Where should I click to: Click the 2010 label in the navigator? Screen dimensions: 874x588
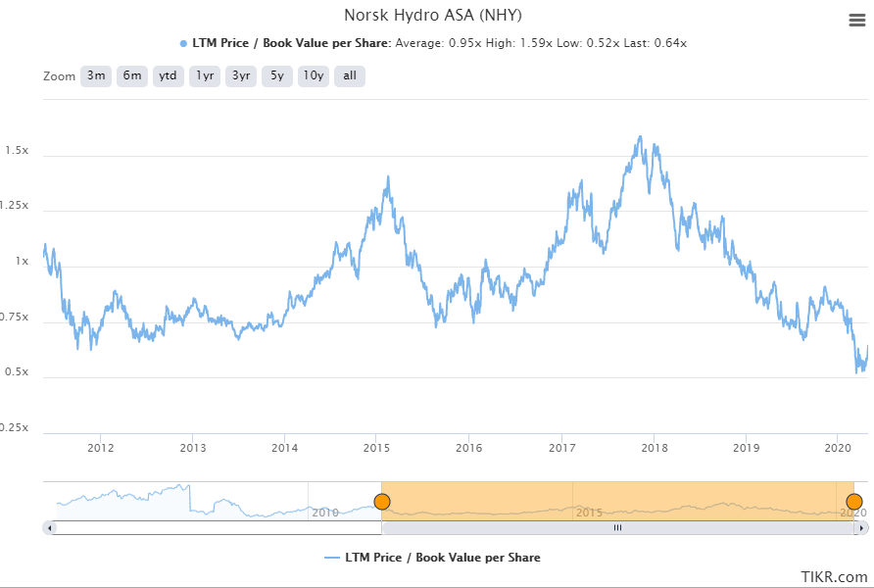click(x=325, y=513)
